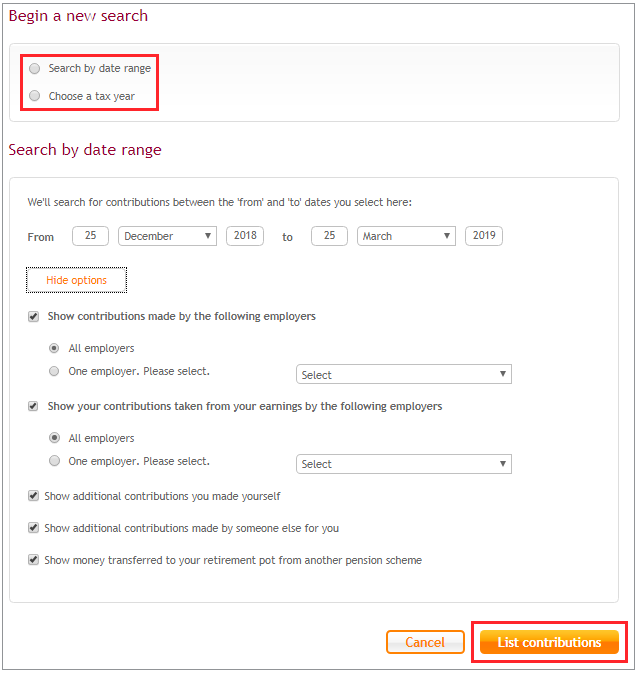Open the To month dropdown showing March
The width and height of the screenshot is (637, 673).
click(x=406, y=236)
